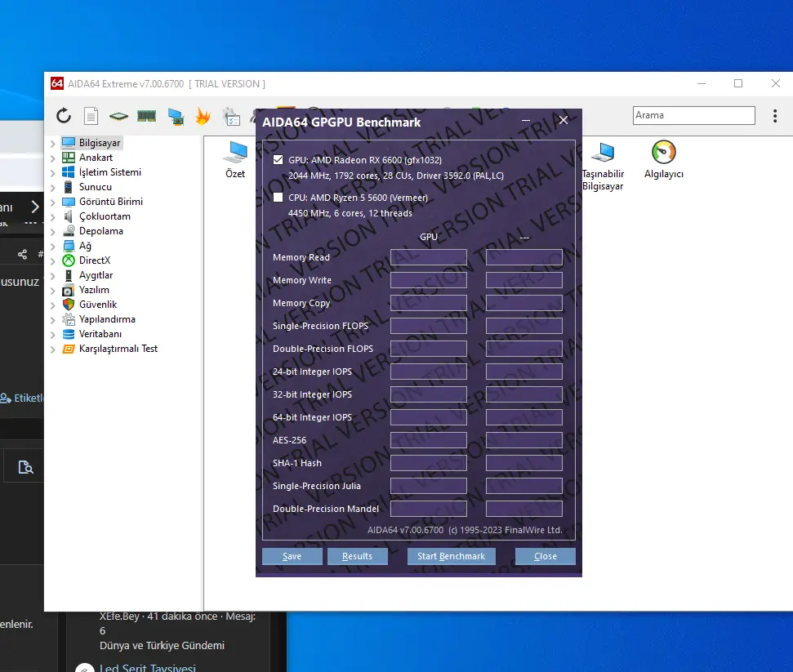Click the Refresh toolbar icon
The width and height of the screenshot is (793, 672).
[x=64, y=116]
